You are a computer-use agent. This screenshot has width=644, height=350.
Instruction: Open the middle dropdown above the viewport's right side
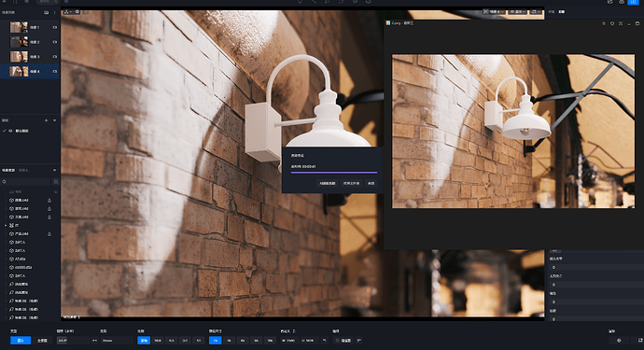click(x=518, y=12)
